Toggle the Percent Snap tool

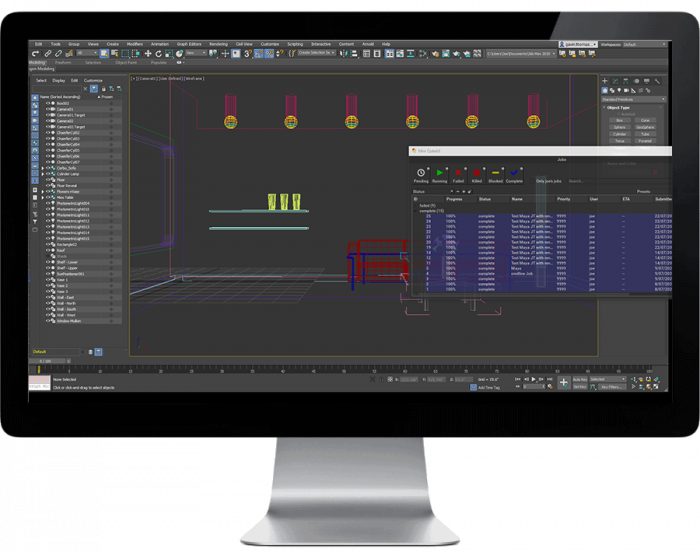point(269,54)
